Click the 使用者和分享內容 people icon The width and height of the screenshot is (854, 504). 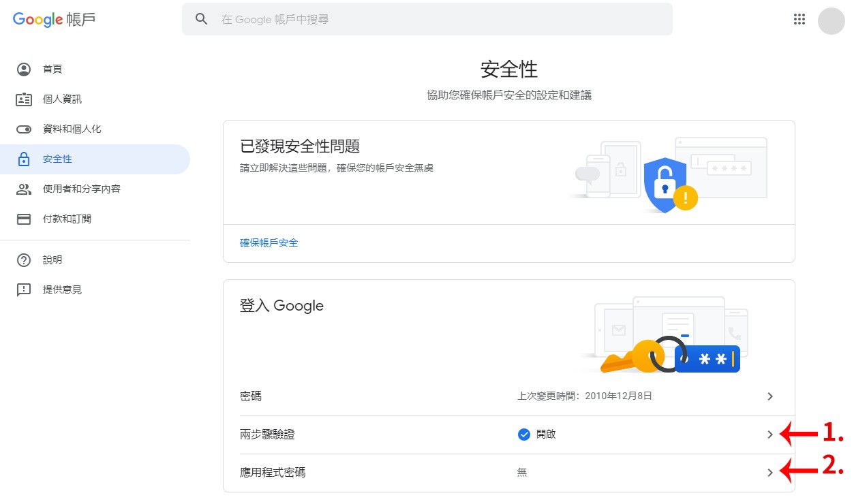point(24,189)
